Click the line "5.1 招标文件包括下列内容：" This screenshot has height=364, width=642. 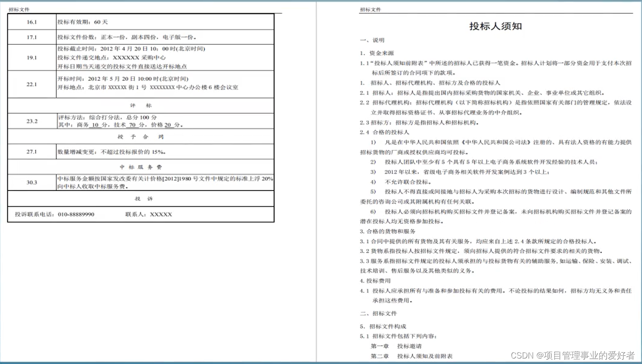click(x=399, y=336)
